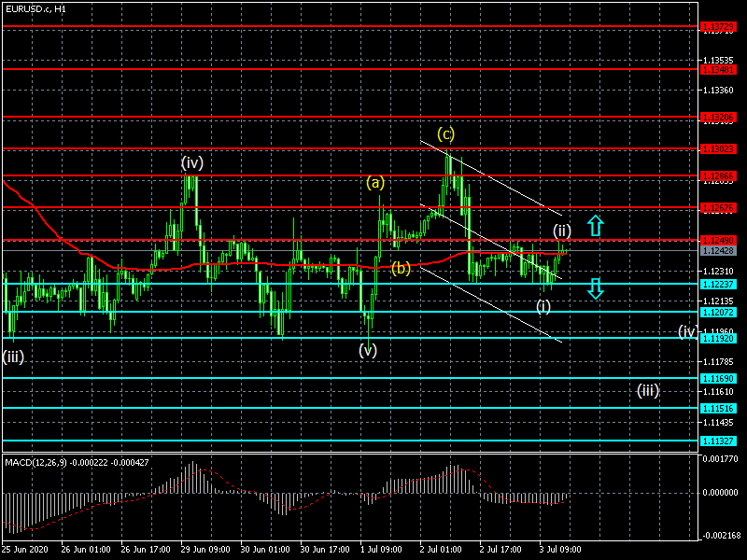Click the cyan 1.11690 price tag
Screen dimensions: 747x560
[718, 379]
